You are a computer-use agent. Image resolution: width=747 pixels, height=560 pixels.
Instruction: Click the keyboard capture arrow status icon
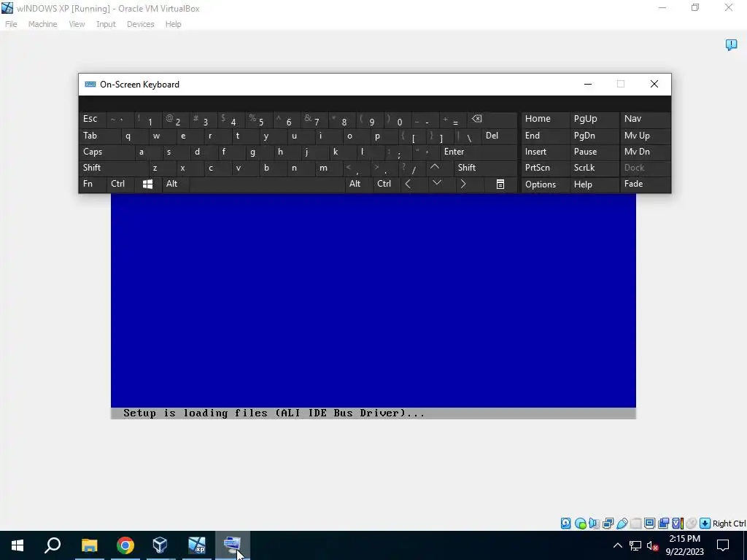(705, 524)
